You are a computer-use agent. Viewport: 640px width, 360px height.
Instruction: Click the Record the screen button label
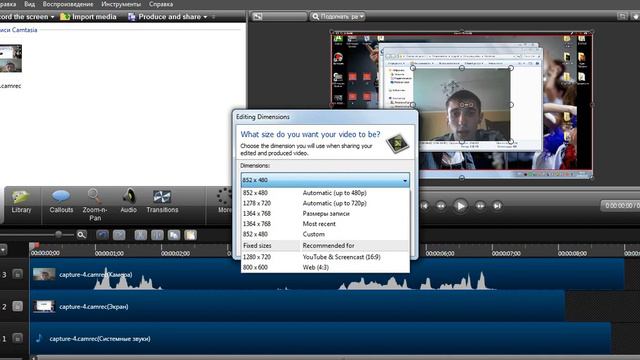[x=24, y=17]
